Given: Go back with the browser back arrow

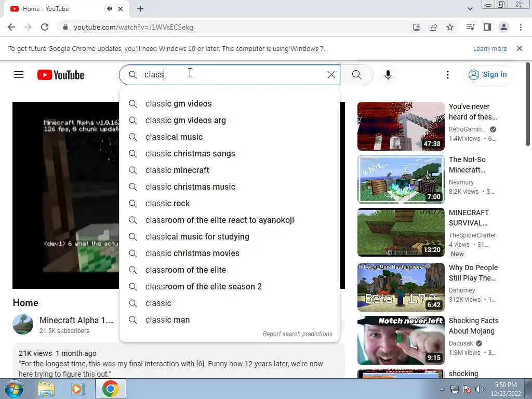Looking at the screenshot, I should [x=11, y=27].
